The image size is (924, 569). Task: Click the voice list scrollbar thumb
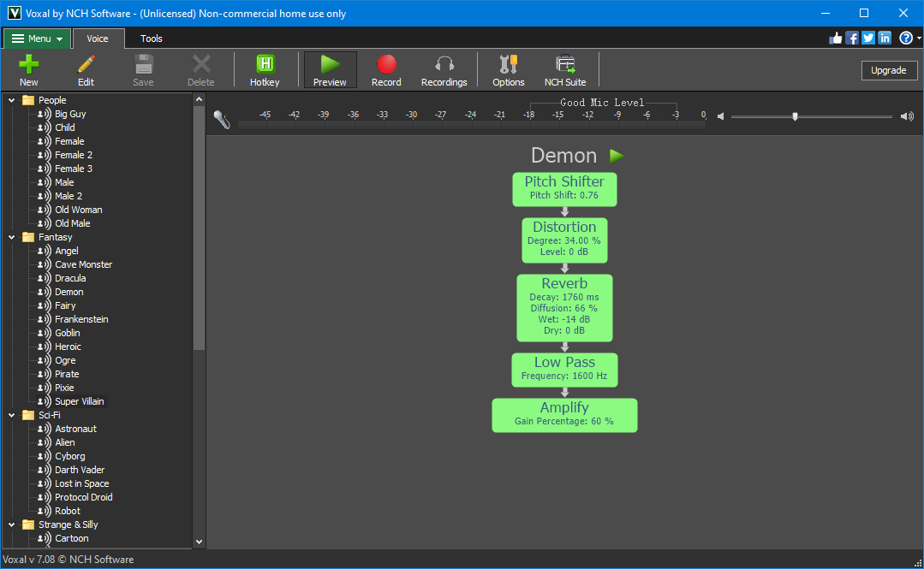point(200,228)
